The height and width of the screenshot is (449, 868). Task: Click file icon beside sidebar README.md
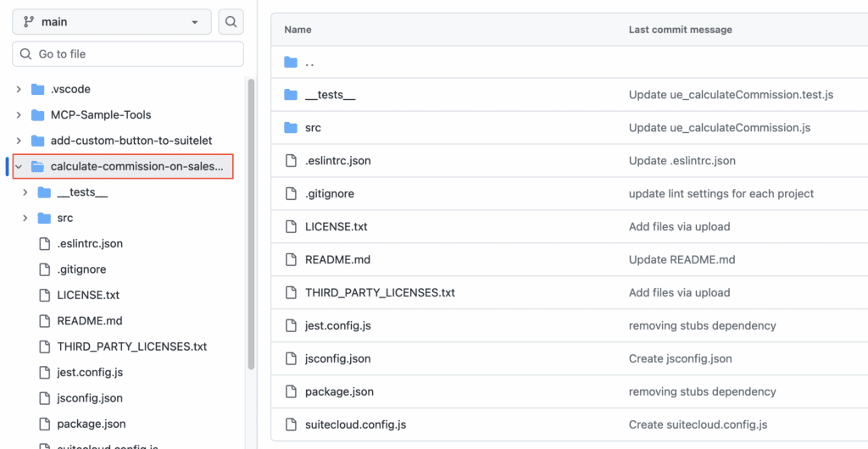[45, 321]
